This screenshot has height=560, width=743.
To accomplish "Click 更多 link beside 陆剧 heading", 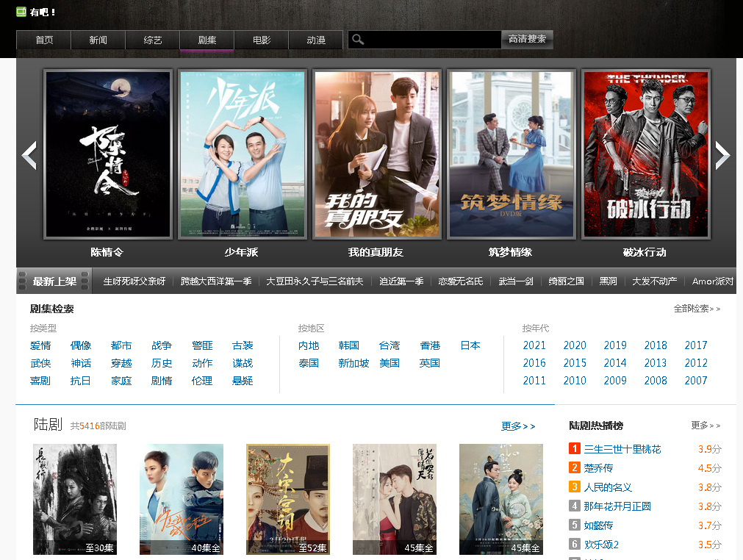I will click(518, 426).
